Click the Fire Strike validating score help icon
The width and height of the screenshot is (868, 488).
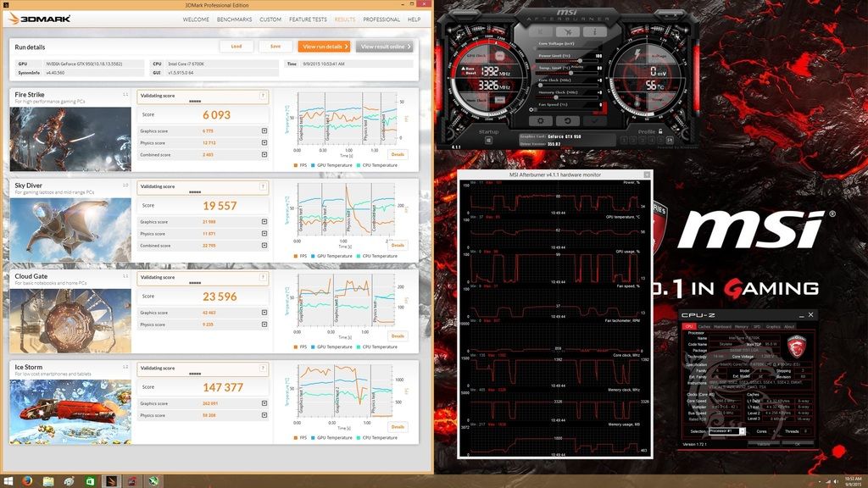coord(264,96)
